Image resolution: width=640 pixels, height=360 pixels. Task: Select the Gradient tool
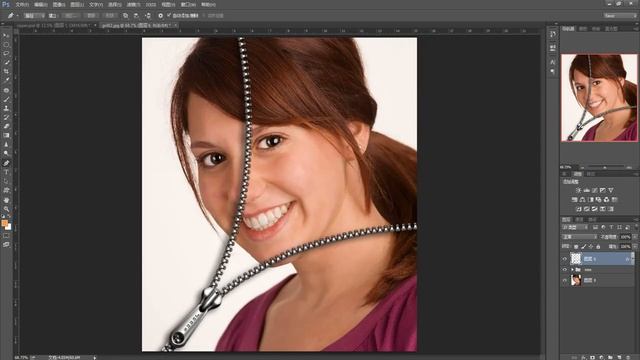point(6,135)
